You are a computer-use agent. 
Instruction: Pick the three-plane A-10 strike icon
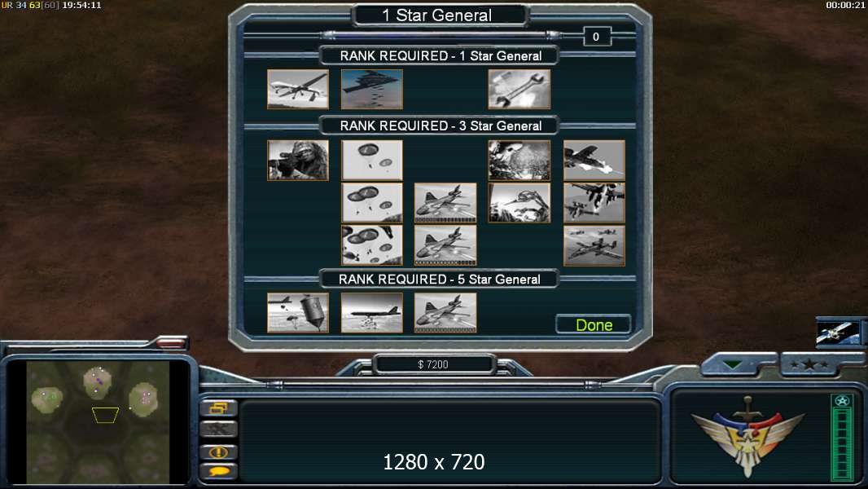click(x=594, y=245)
